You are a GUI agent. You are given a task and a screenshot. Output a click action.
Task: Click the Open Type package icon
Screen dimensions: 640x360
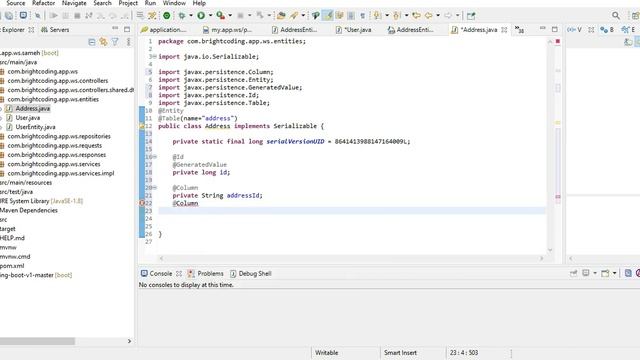pos(281,16)
